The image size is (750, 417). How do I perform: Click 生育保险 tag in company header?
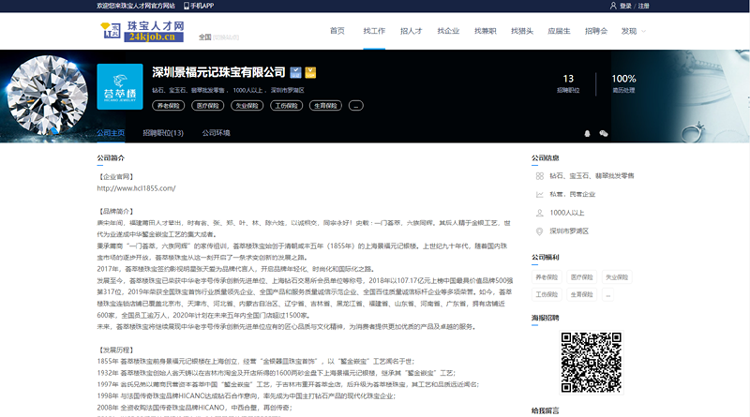tap(326, 106)
